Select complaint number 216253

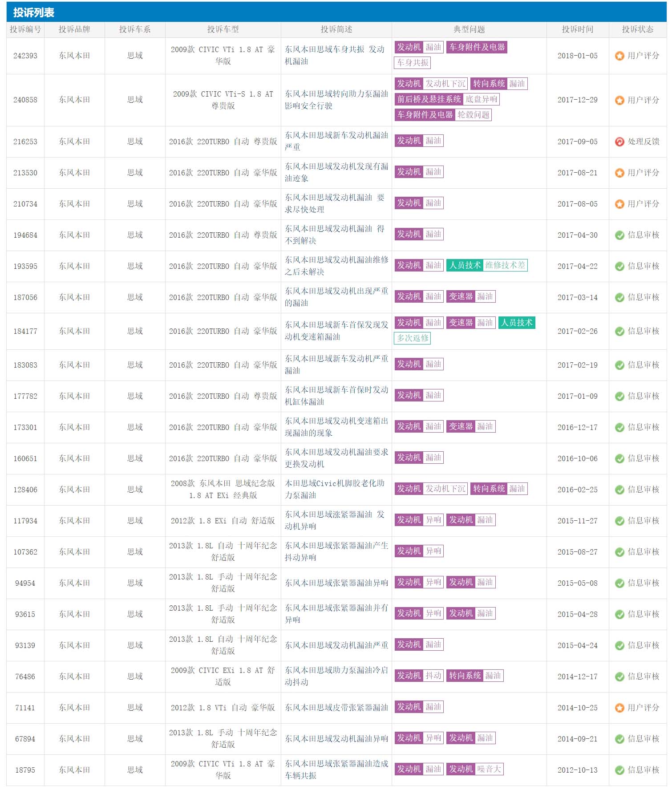tap(25, 142)
